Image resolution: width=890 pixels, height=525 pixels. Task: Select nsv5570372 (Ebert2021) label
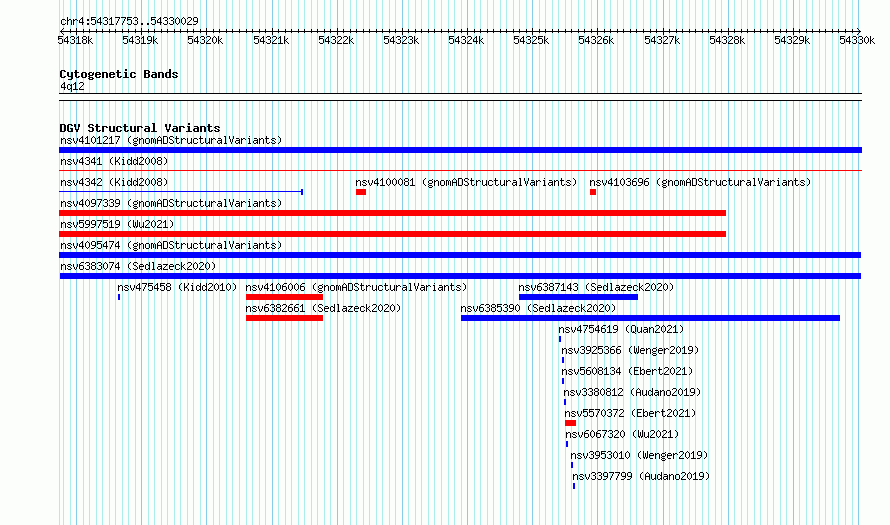point(630,413)
